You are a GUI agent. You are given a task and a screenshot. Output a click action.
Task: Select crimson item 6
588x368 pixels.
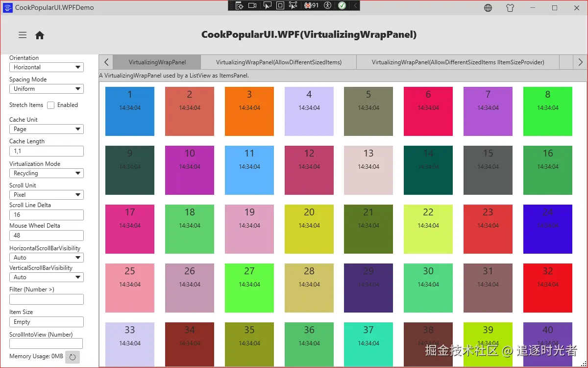coord(428,111)
